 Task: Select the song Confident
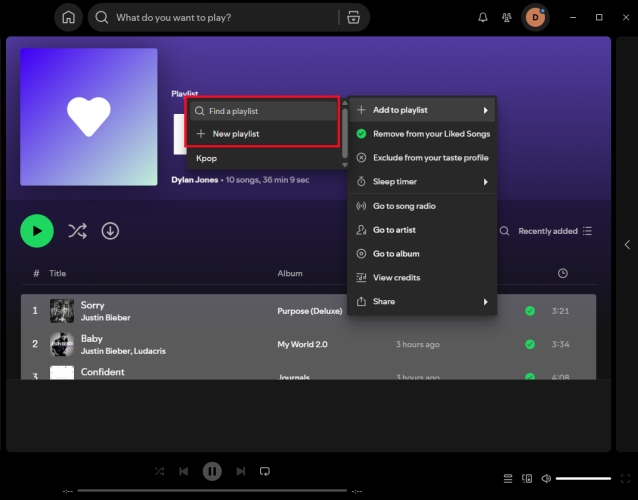tap(103, 372)
